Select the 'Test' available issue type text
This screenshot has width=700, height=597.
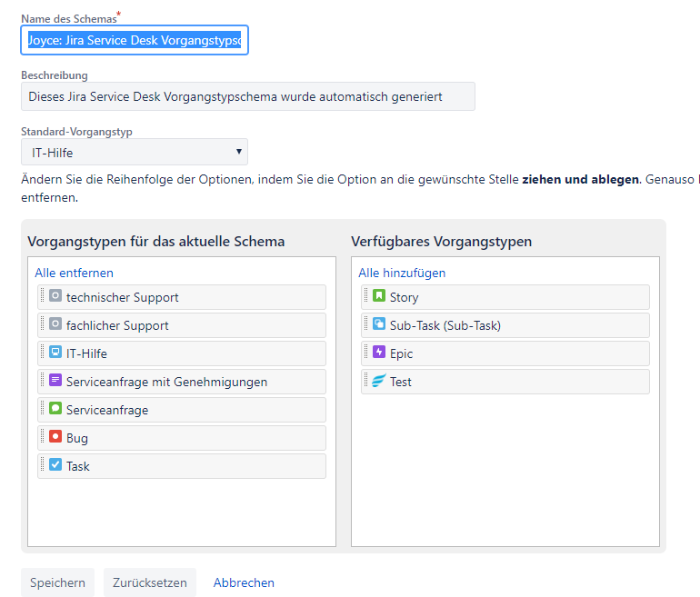[400, 382]
